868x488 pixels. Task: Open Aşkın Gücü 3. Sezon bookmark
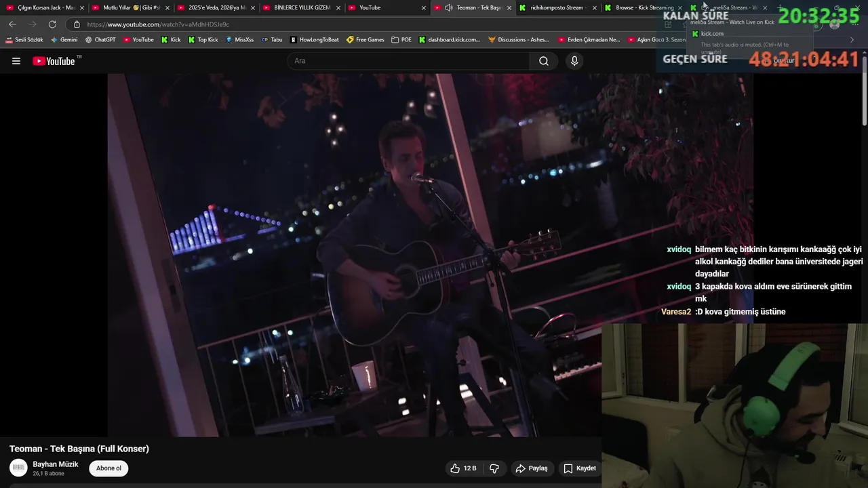click(x=656, y=40)
